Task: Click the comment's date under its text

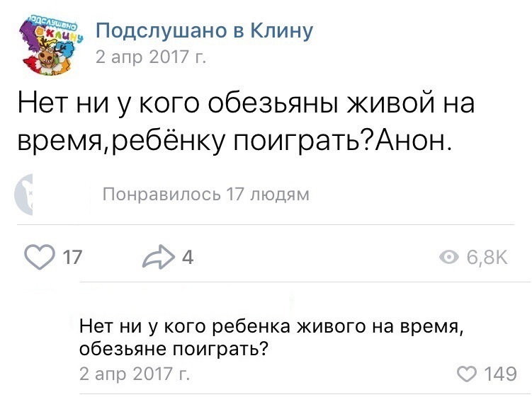Action: 135,373
